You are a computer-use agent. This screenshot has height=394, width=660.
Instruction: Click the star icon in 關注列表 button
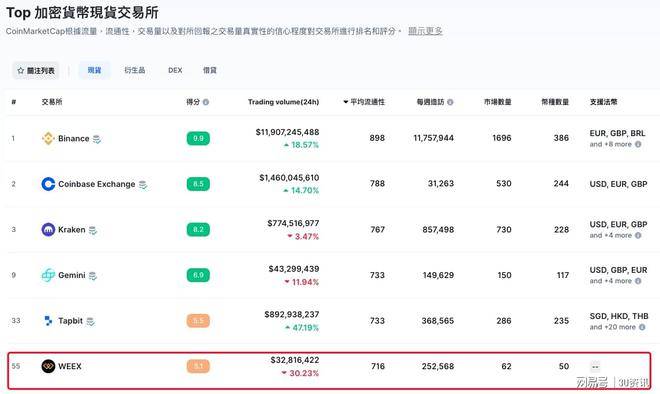tap(21, 71)
